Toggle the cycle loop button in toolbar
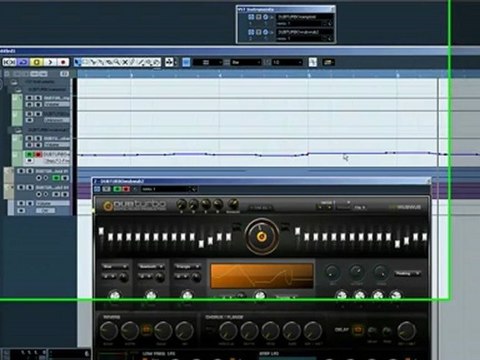Viewport: 480px width, 360px height. coord(23,62)
